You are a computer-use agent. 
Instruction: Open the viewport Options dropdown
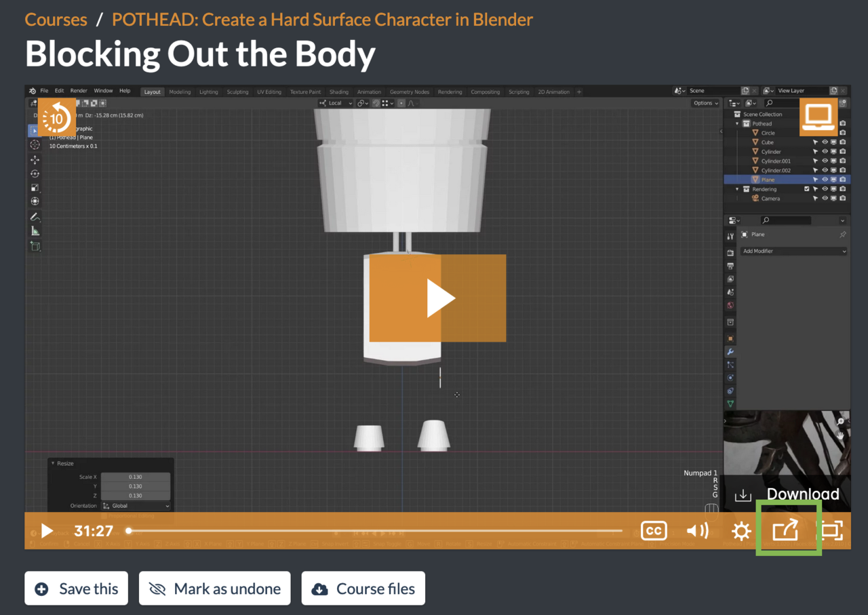706,103
